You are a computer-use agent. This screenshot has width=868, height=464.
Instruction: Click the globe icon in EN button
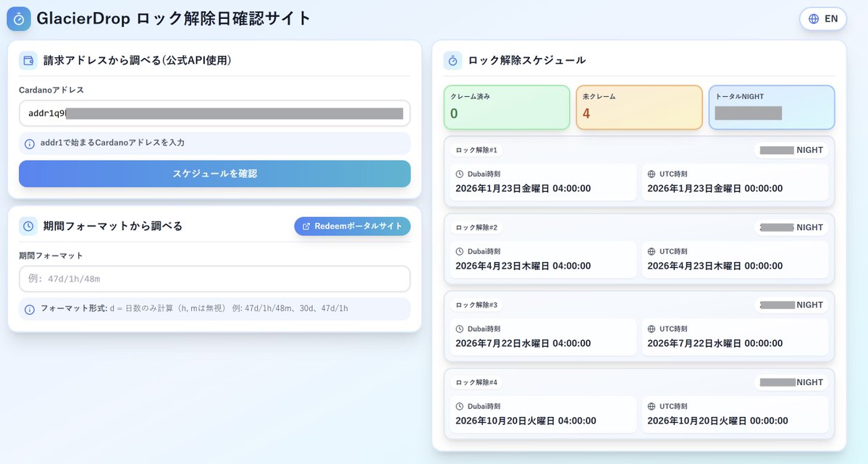click(814, 19)
